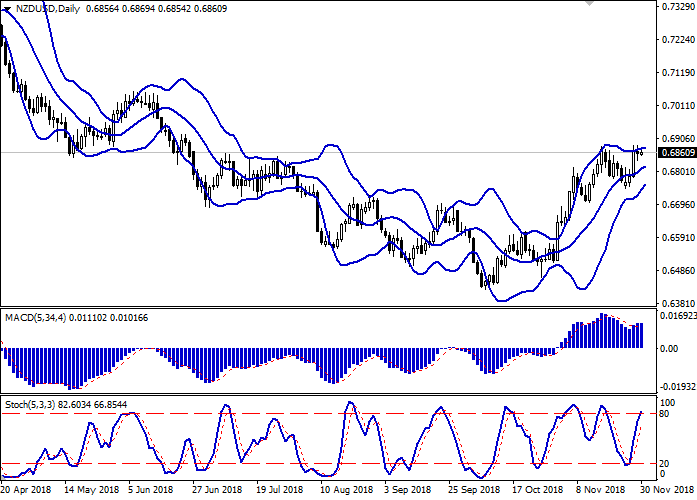This screenshot has height=500, width=697.
Task: Click the 30 Nov 2018 date label
Action: (667, 491)
